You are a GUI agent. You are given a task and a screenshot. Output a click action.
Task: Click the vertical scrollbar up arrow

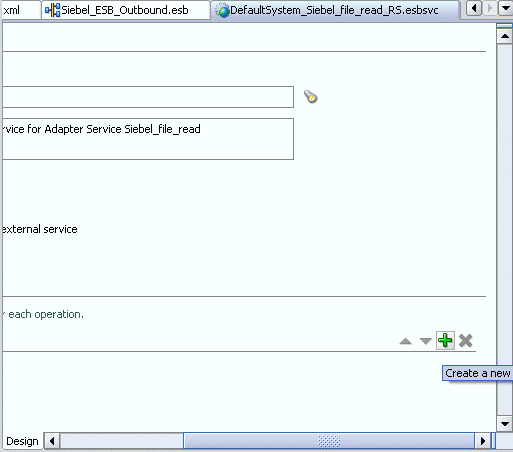click(x=505, y=36)
